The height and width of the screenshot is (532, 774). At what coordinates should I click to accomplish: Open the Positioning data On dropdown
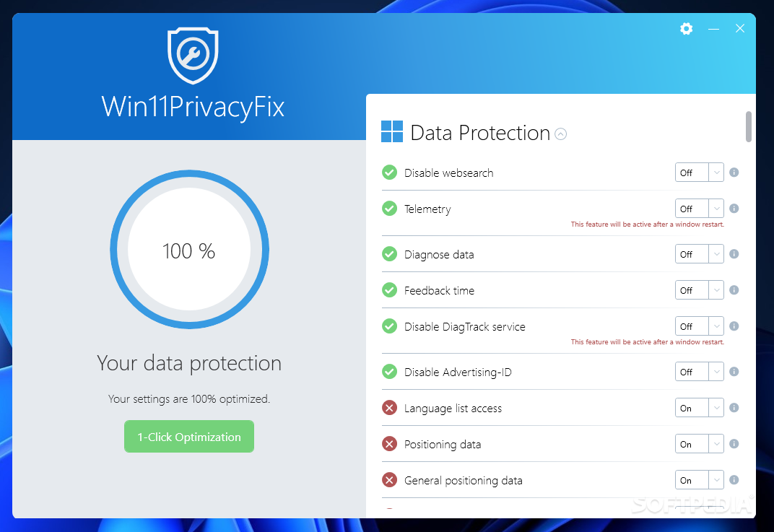[699, 444]
